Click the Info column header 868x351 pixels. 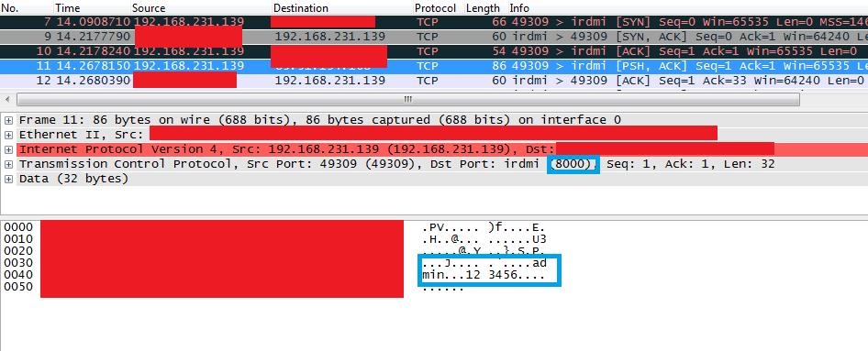point(687,7)
